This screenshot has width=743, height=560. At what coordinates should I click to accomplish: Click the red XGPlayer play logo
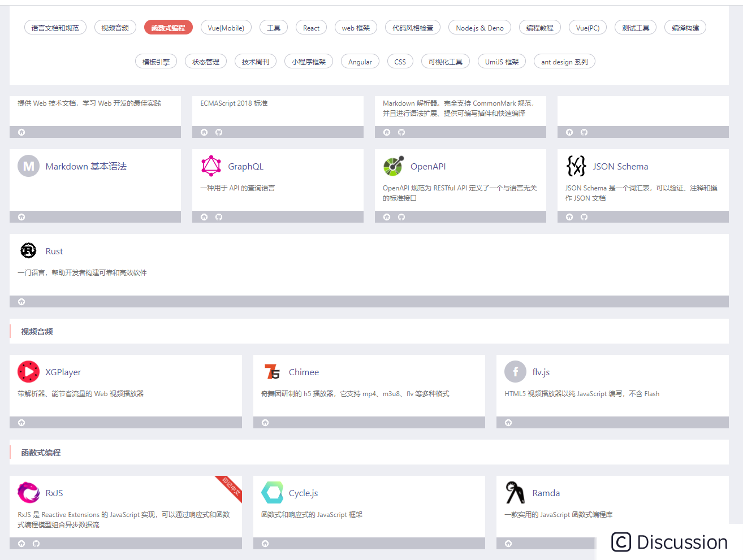tap(28, 372)
